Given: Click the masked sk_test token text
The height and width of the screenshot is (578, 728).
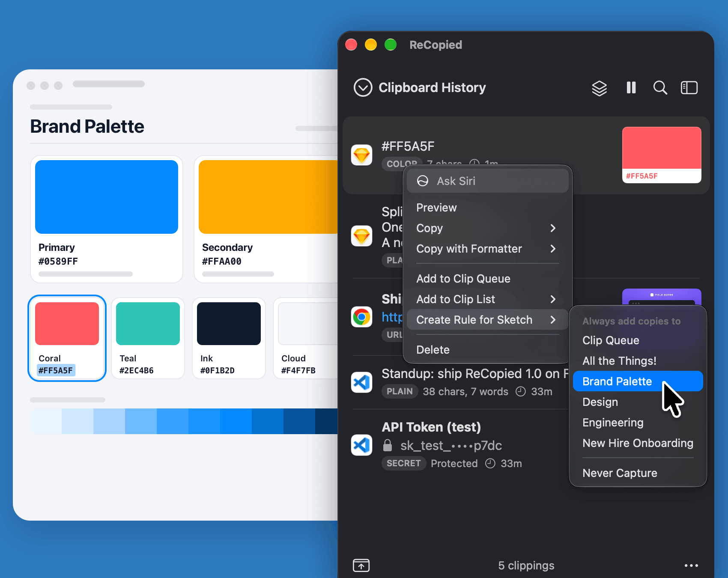Looking at the screenshot, I should point(451,445).
